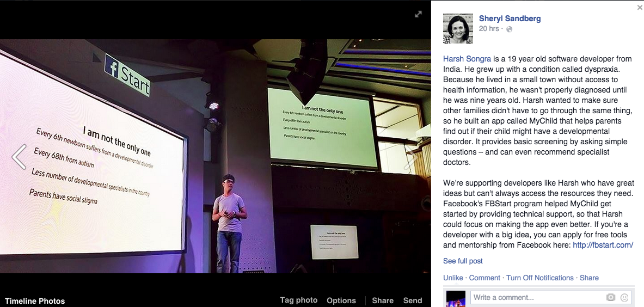Open the Harsh Songra profile link

467,59
